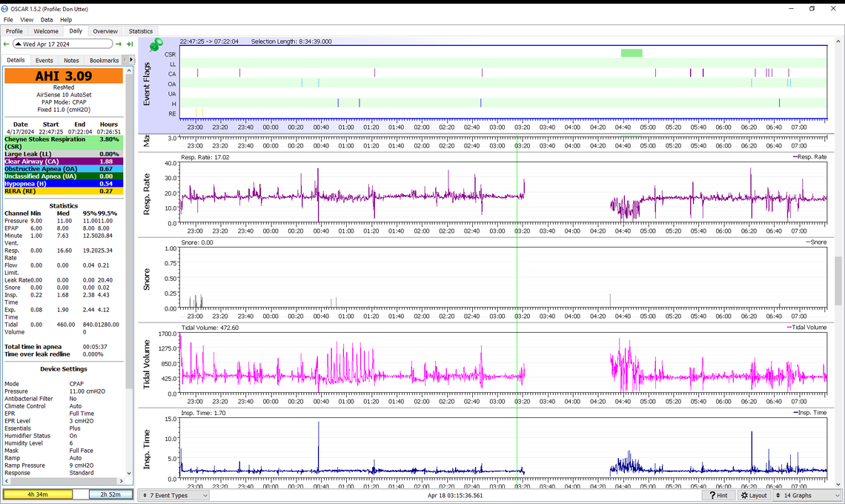Click the details panel horizontal scrollbar
The height and width of the screenshot is (504, 845).
click(x=64, y=481)
